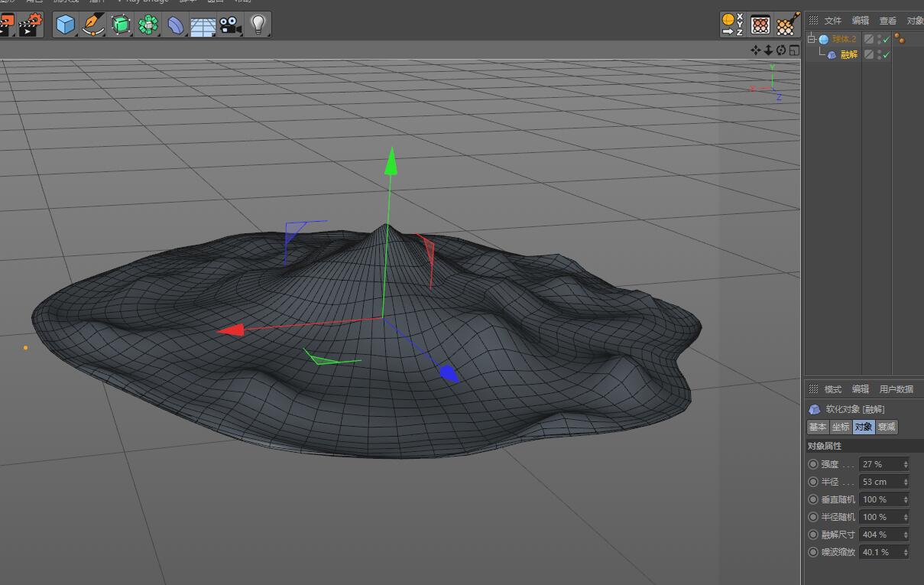924x585 pixels.
Task: Toggle the XYZ coordinate system icon
Action: [732, 24]
